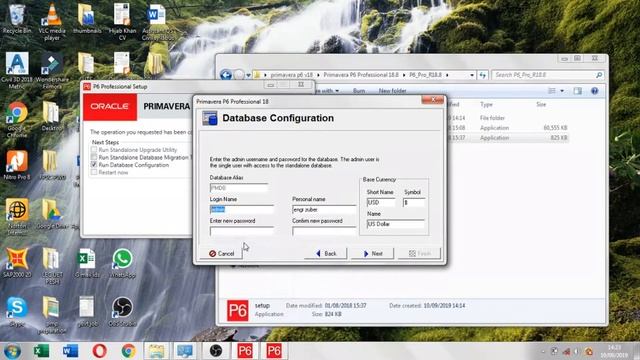Screen dimensions: 640x360
Task: Click the Confirm new password field
Action: click(x=324, y=231)
